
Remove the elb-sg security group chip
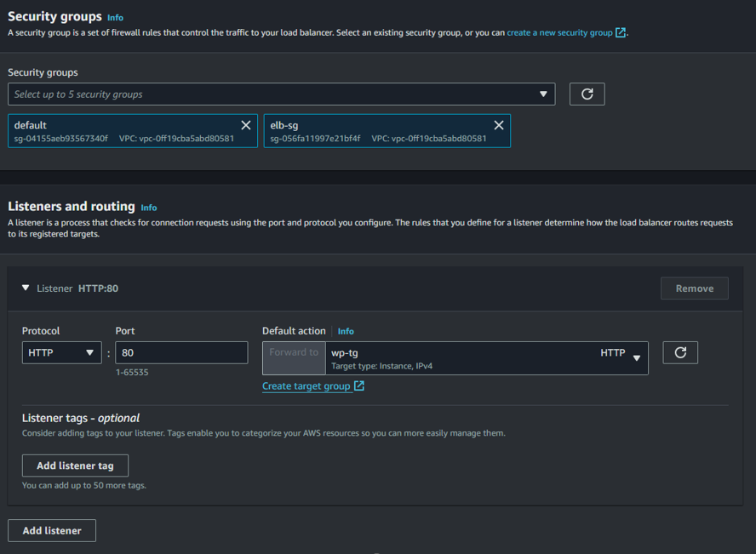[x=498, y=124]
